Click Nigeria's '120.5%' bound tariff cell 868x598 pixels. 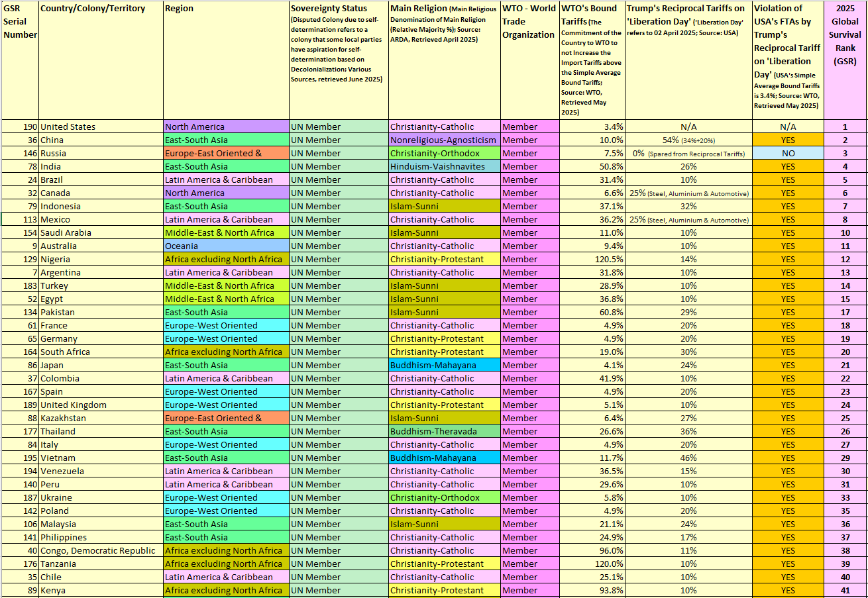point(592,259)
